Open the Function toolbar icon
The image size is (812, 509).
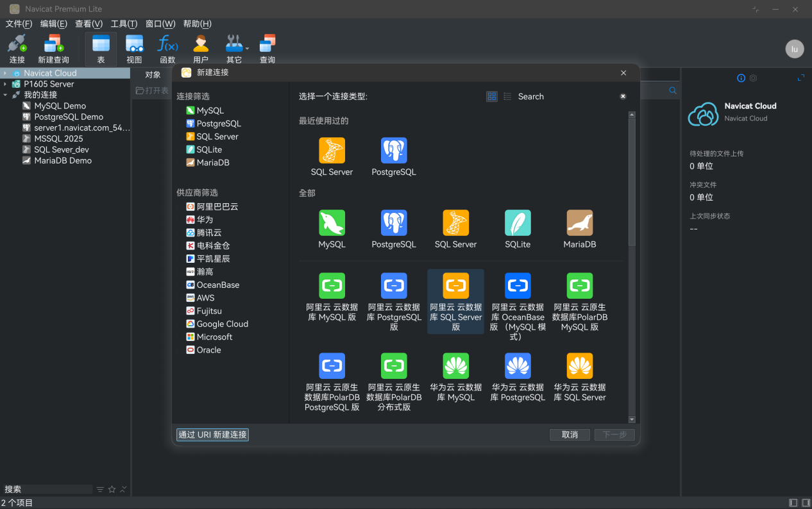pos(167,45)
